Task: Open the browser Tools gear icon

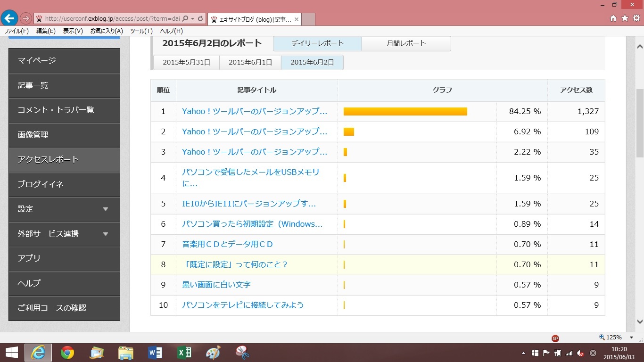Action: tap(636, 18)
